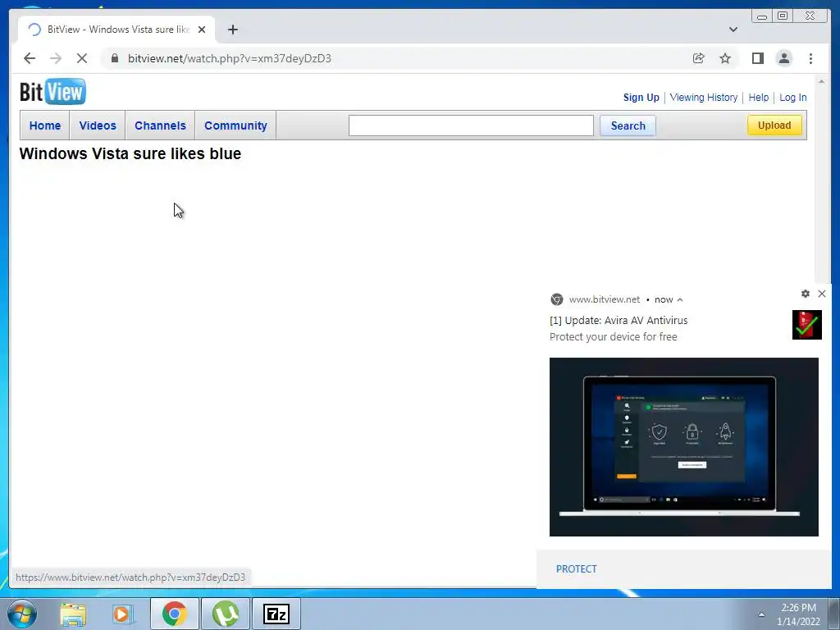The height and width of the screenshot is (630, 840).
Task: Click the Avira laptop image in notification
Action: click(684, 447)
